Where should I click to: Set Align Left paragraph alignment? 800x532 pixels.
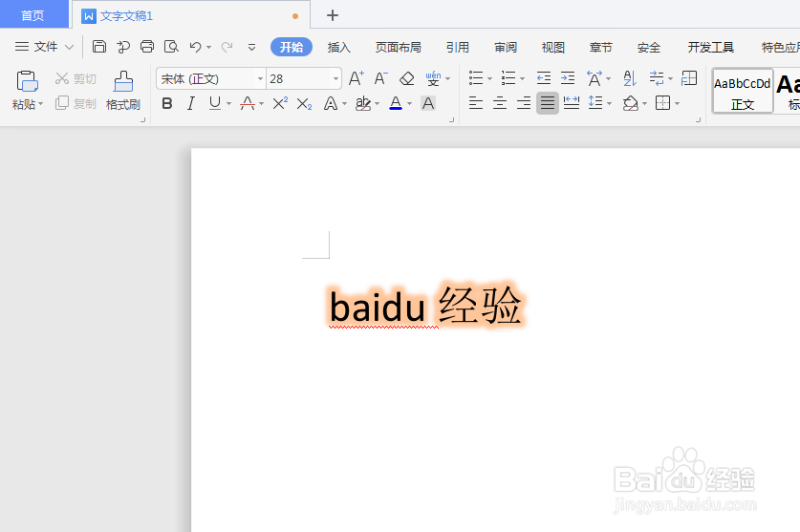pyautogui.click(x=476, y=103)
